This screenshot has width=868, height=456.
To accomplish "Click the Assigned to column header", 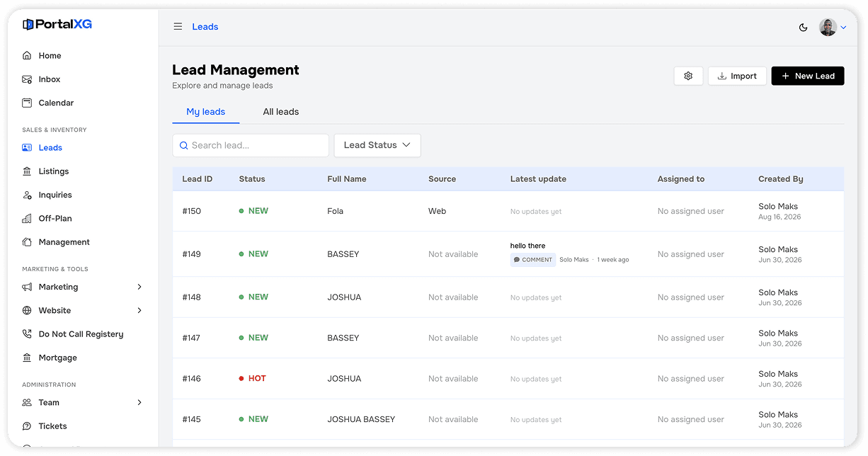I will coord(681,179).
